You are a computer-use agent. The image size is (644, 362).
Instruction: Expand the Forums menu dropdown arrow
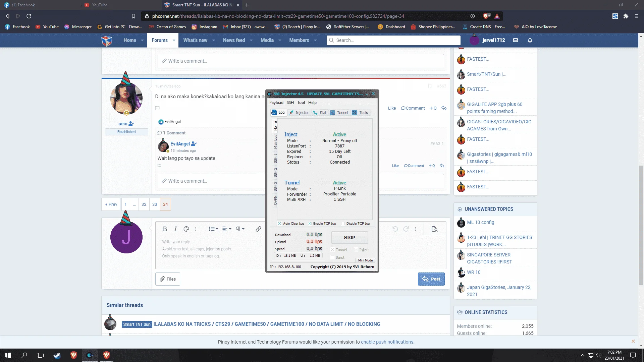(x=174, y=40)
